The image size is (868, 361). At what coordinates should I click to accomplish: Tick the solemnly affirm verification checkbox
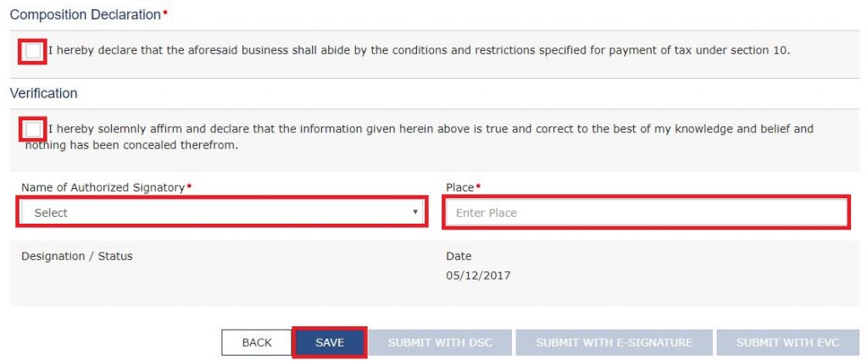32,130
